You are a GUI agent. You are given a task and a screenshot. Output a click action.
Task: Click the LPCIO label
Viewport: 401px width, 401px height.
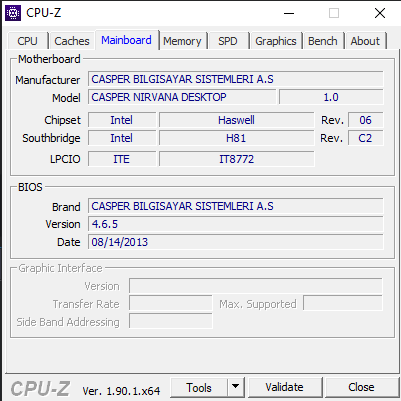65,159
